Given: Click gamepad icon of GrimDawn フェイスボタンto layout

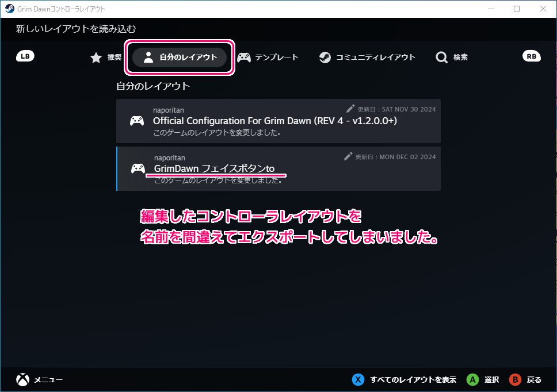Looking at the screenshot, I should pyautogui.click(x=138, y=168).
